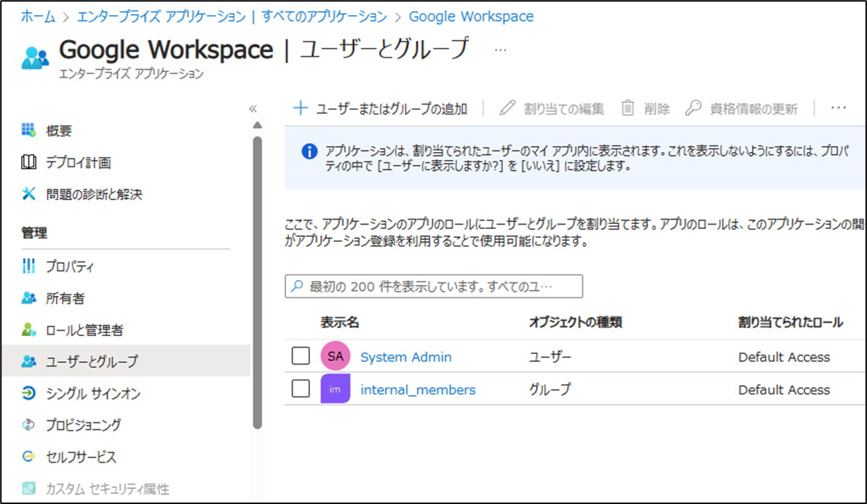The height and width of the screenshot is (504, 867).
Task: Select the internal_members row checkbox
Action: (301, 388)
